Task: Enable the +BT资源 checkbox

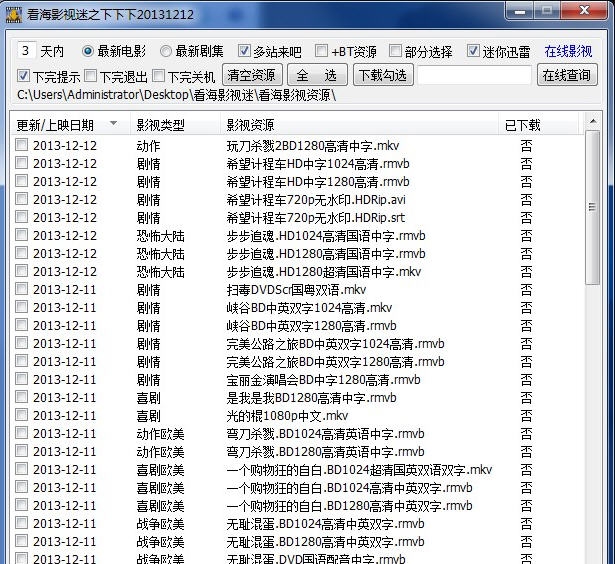Action: pyautogui.click(x=321, y=51)
